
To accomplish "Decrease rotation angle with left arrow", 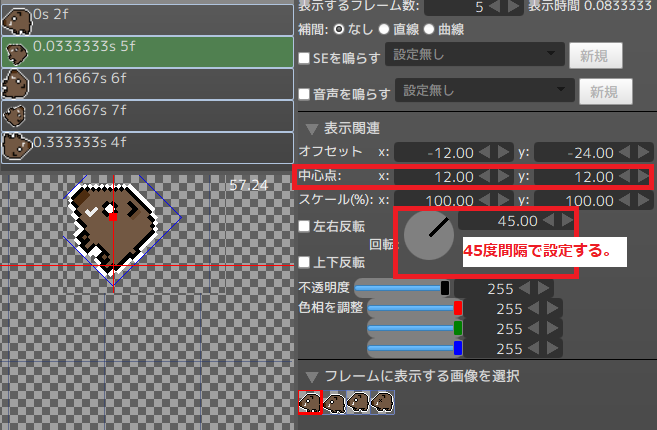I will point(548,220).
